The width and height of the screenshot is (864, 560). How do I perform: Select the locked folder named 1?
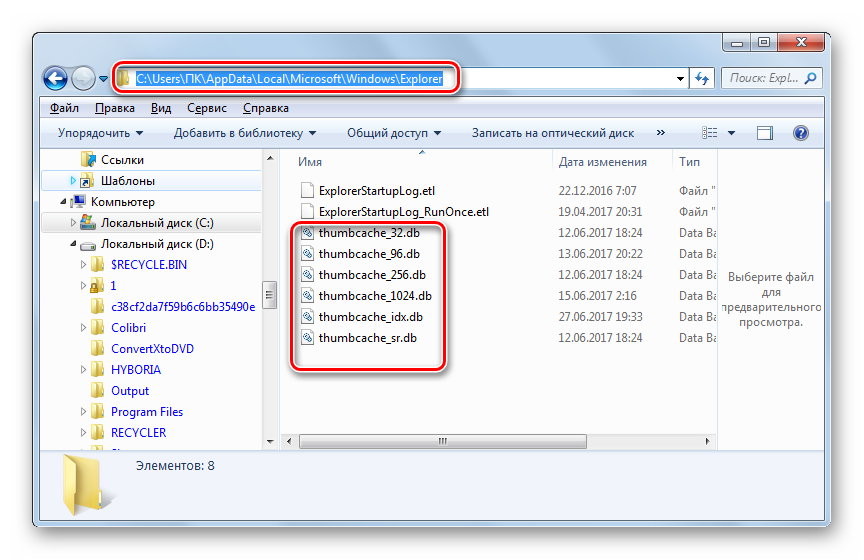click(x=114, y=286)
